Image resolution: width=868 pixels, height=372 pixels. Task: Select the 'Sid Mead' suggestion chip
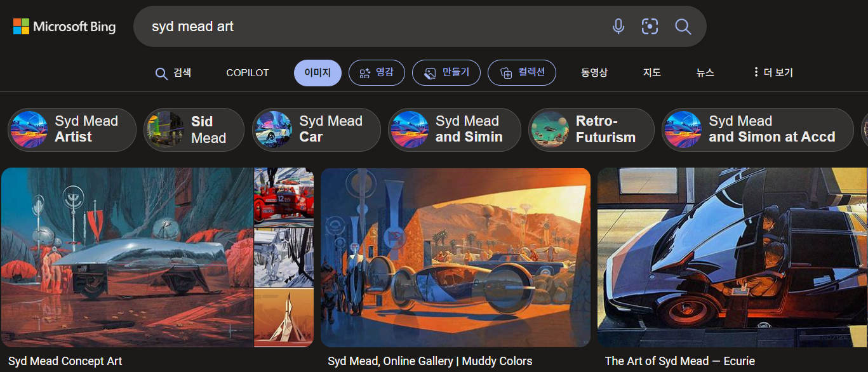[x=194, y=130]
